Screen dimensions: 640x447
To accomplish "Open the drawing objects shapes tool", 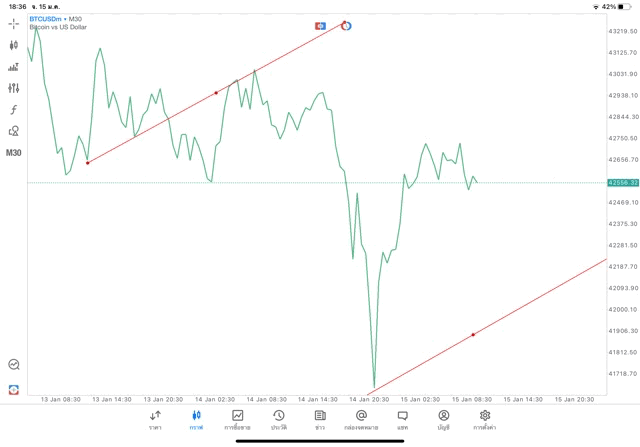I will 14,131.
